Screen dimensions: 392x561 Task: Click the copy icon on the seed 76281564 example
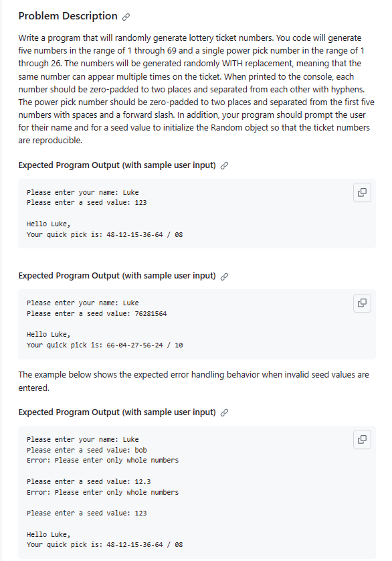(x=362, y=303)
